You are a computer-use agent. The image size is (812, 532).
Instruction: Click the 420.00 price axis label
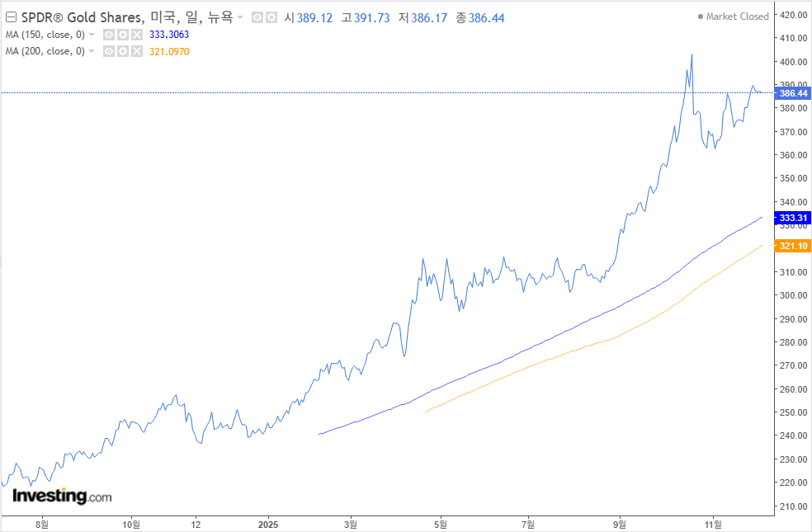pos(793,15)
